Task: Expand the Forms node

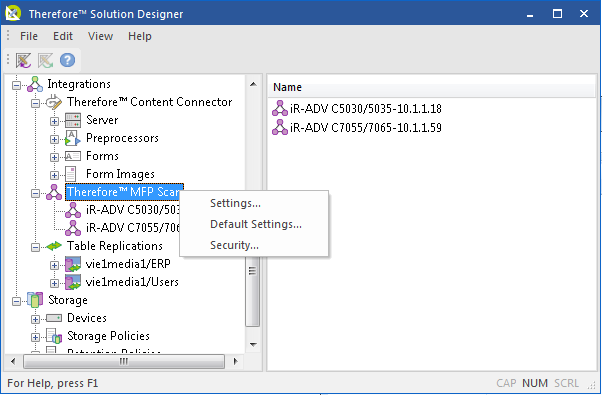Action: point(54,157)
